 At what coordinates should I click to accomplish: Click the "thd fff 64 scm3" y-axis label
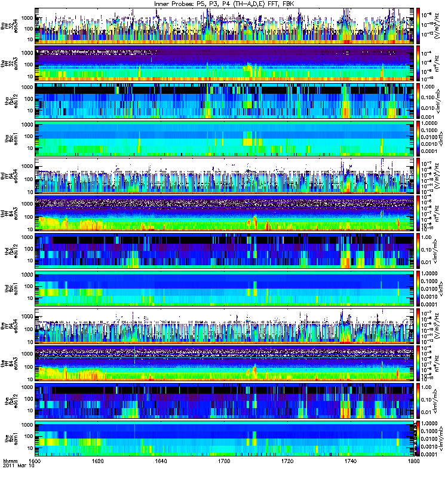10,213
